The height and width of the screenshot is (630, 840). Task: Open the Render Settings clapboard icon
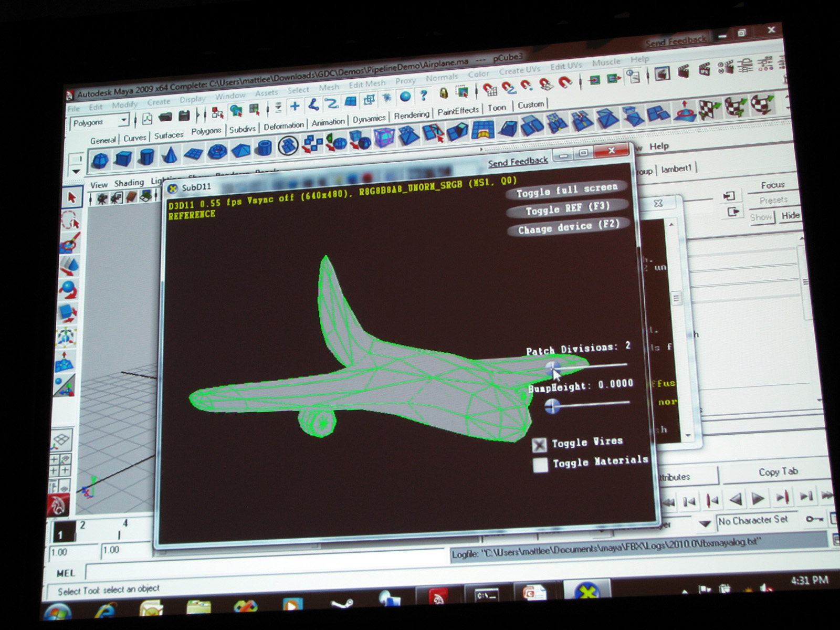(x=726, y=68)
